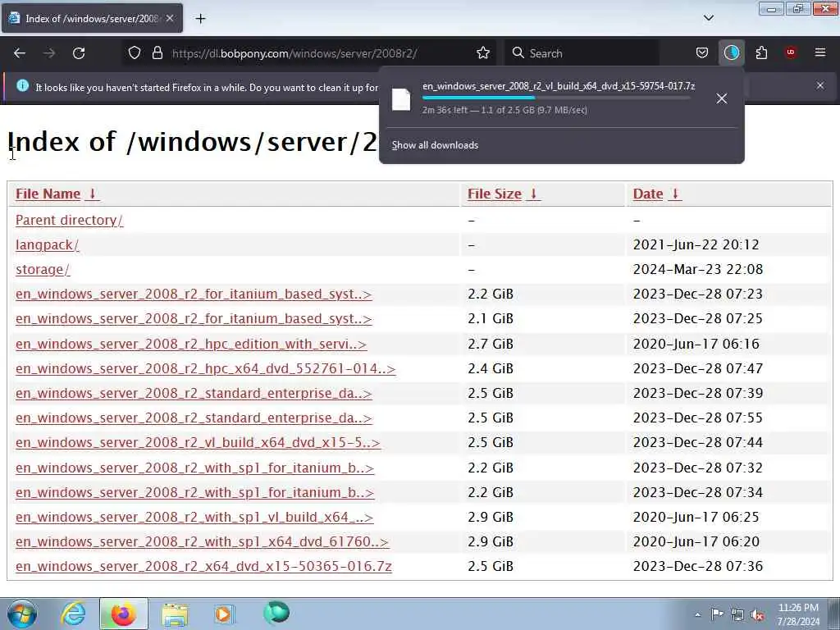Screen dimensions: 840x630
Task: Click the date 2021-Jun-22 20:12
Action: point(696,244)
